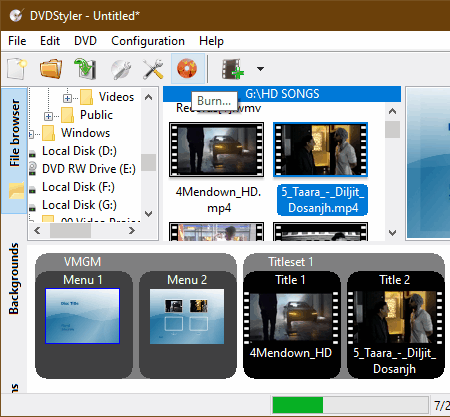Save the project with the green arrow icon
This screenshot has height=417, width=450.
[85, 69]
